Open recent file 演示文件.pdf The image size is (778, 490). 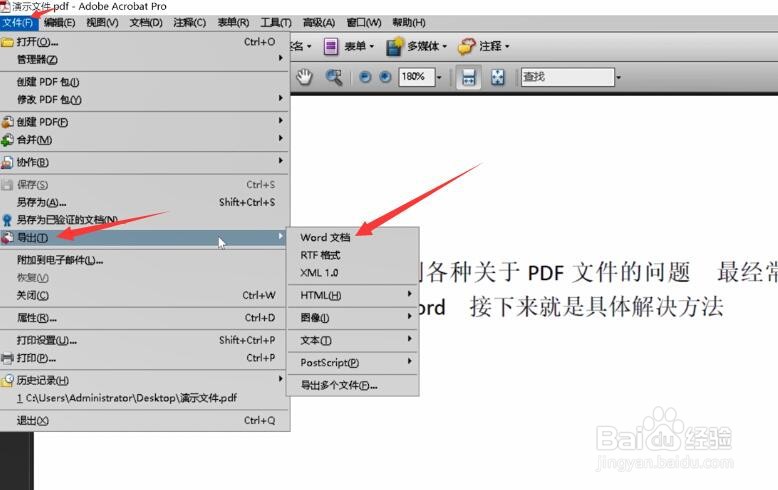(145, 398)
